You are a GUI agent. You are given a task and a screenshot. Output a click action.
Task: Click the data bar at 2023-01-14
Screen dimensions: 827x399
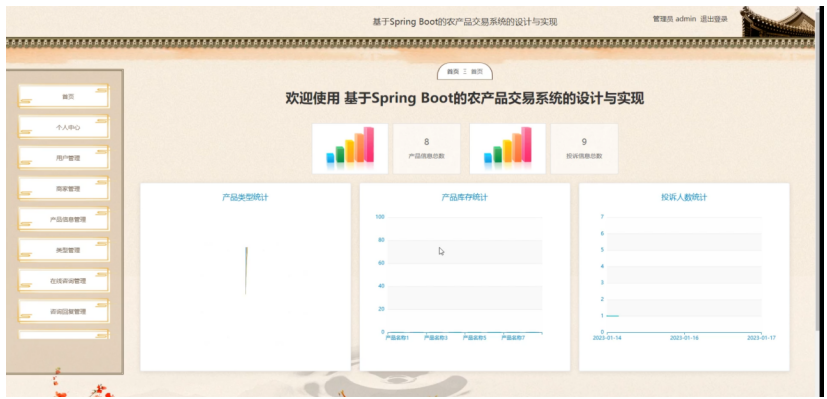coord(612,316)
